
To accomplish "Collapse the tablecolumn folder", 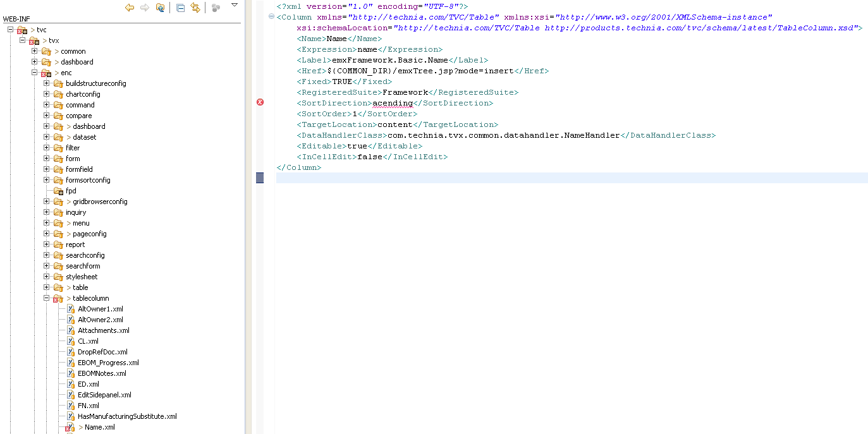I will pos(47,298).
